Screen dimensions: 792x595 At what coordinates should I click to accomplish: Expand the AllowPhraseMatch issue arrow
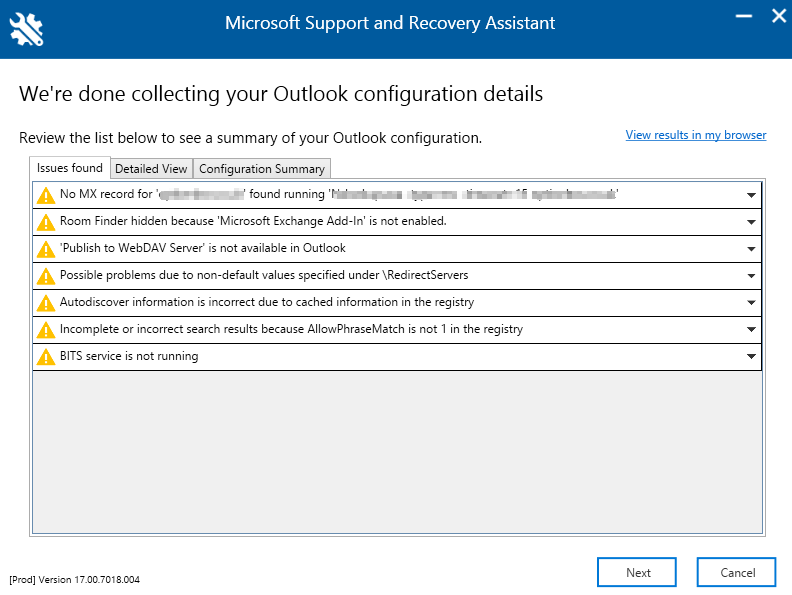tap(751, 329)
